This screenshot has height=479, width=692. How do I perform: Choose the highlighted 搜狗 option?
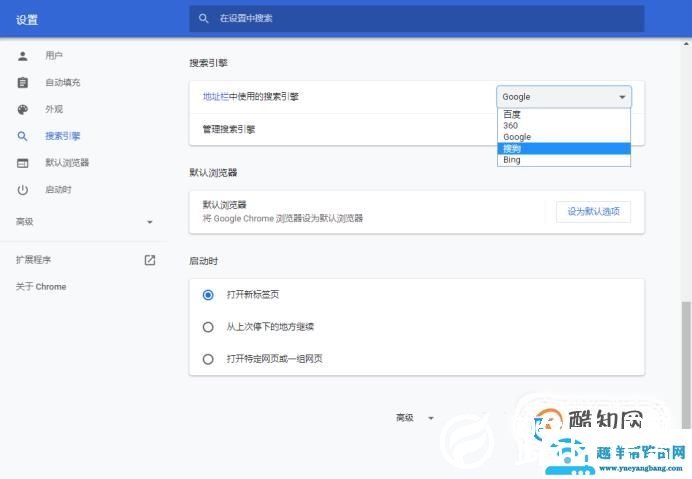[564, 149]
